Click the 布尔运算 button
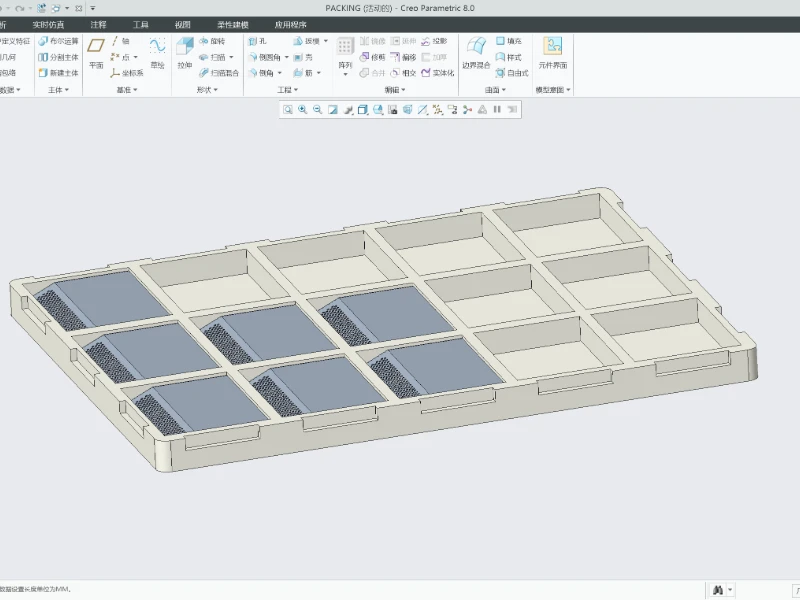 57,42
